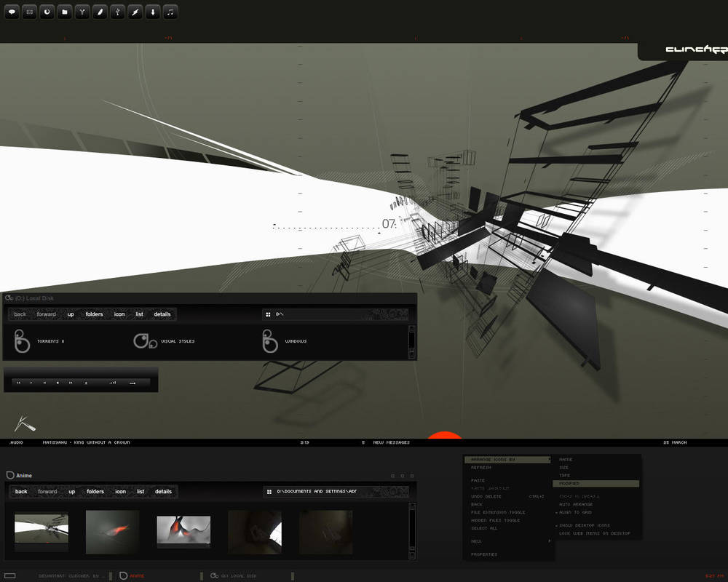Switch Anime window to list view
The width and height of the screenshot is (728, 582).
pos(141,492)
